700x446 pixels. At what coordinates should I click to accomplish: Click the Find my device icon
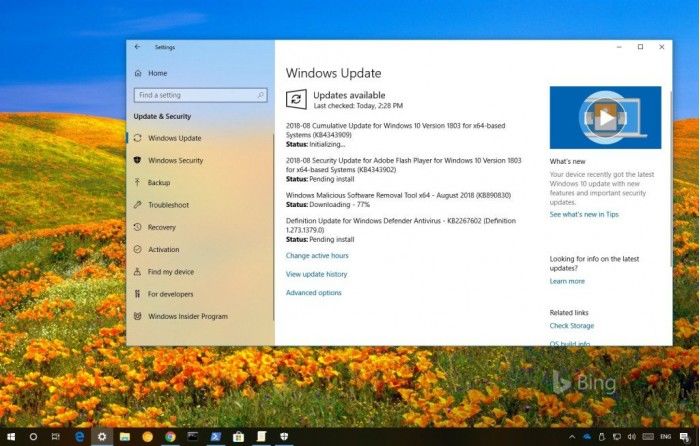[x=137, y=272]
